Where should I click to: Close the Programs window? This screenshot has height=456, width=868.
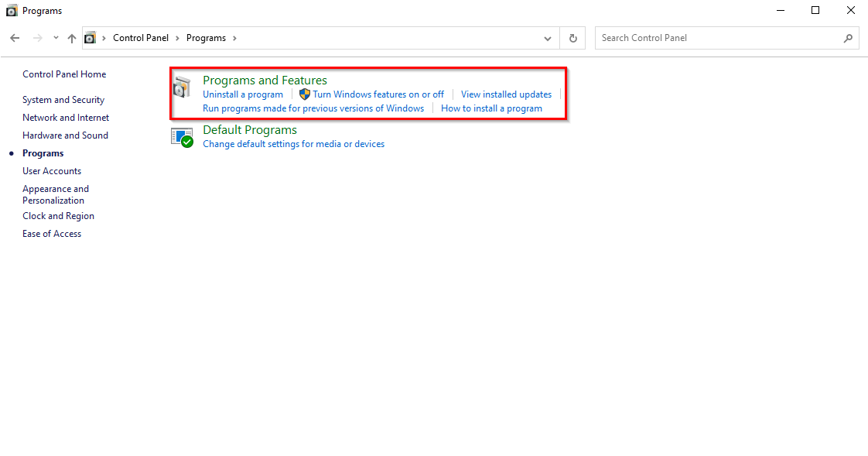click(x=850, y=11)
